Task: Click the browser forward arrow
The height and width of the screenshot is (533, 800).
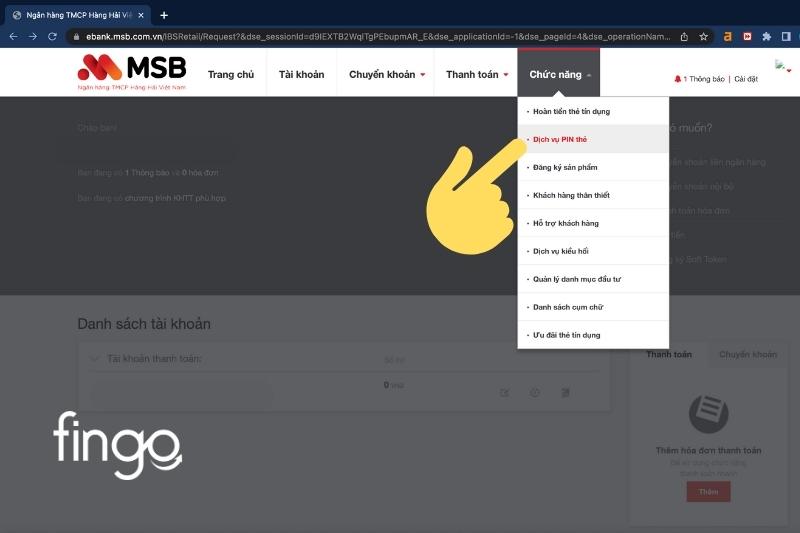Action: [x=33, y=37]
